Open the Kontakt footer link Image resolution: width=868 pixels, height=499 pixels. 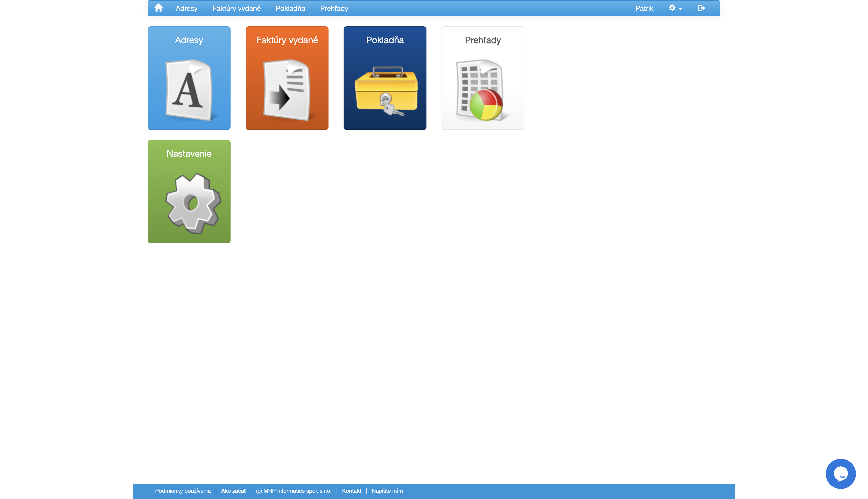tap(352, 491)
